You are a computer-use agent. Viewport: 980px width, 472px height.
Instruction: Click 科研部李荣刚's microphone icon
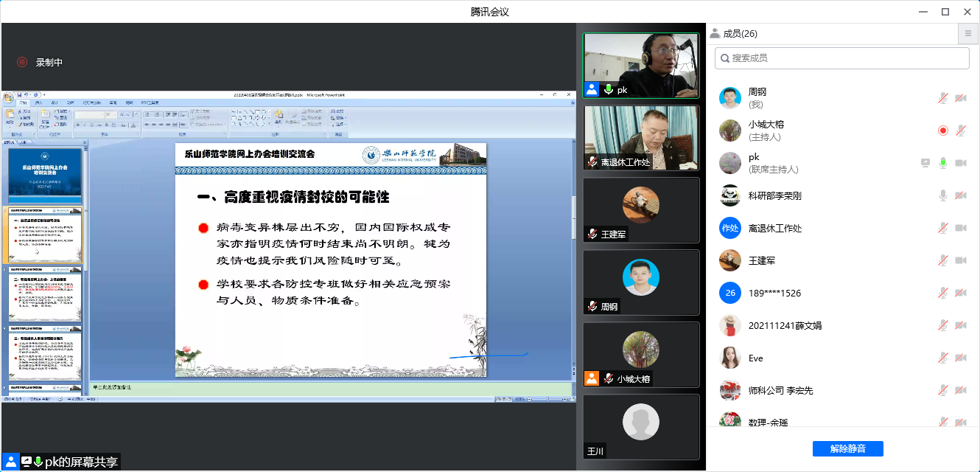[942, 195]
